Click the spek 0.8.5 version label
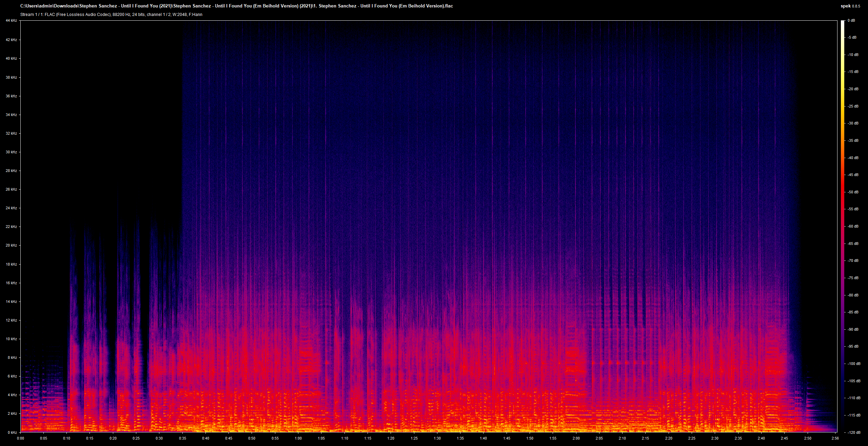 pyautogui.click(x=850, y=6)
